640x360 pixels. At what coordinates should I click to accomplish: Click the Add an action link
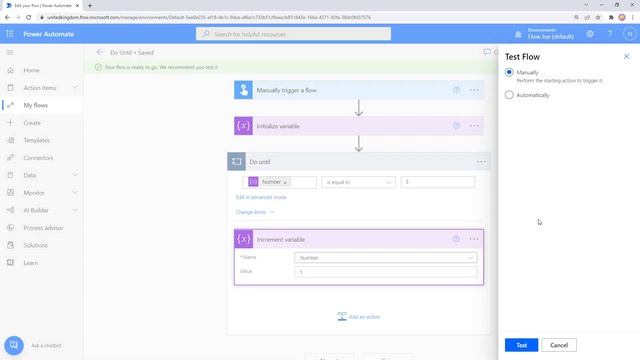coord(364,317)
